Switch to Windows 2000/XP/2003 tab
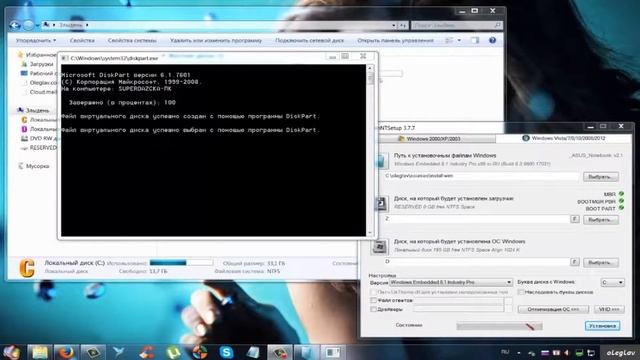 tap(434, 139)
